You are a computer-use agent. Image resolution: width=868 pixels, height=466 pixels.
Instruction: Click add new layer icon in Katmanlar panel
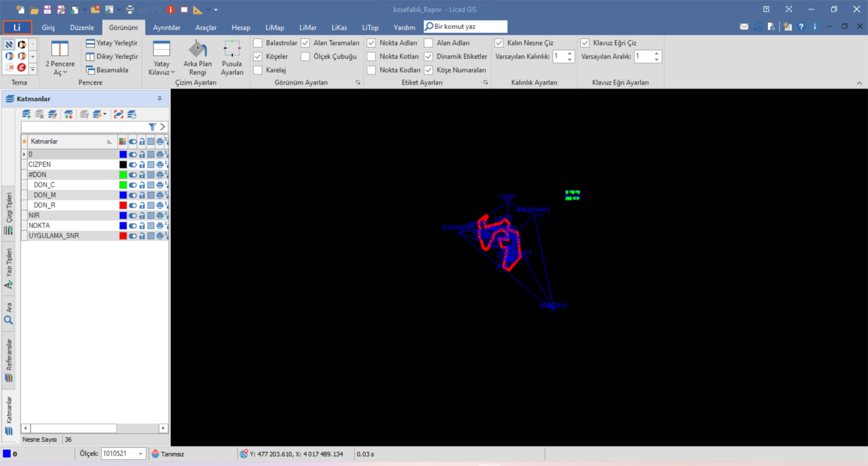click(26, 114)
